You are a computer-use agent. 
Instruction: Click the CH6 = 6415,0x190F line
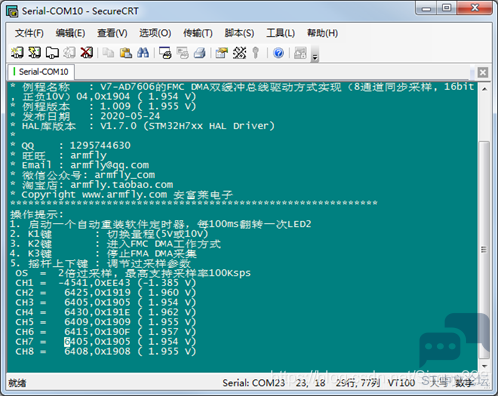point(106,332)
